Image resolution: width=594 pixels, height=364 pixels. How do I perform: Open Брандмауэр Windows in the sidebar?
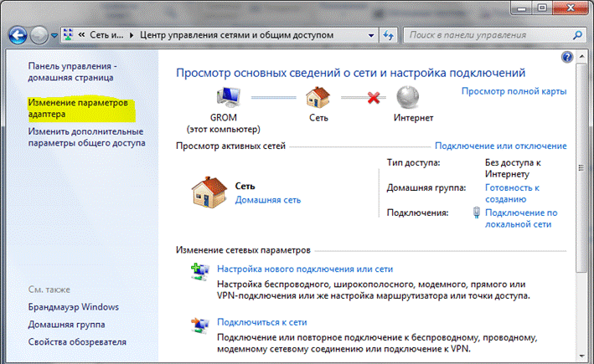73,307
